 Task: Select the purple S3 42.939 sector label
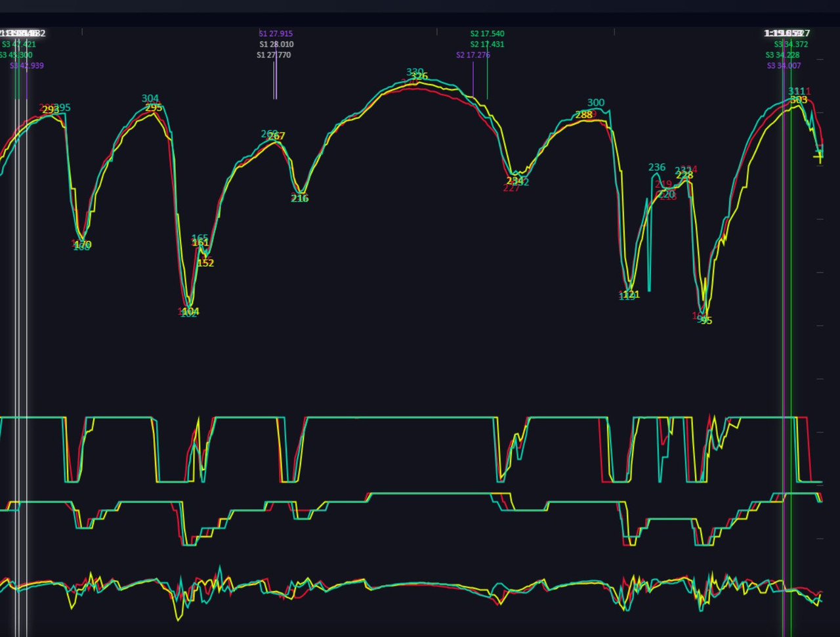27,66
